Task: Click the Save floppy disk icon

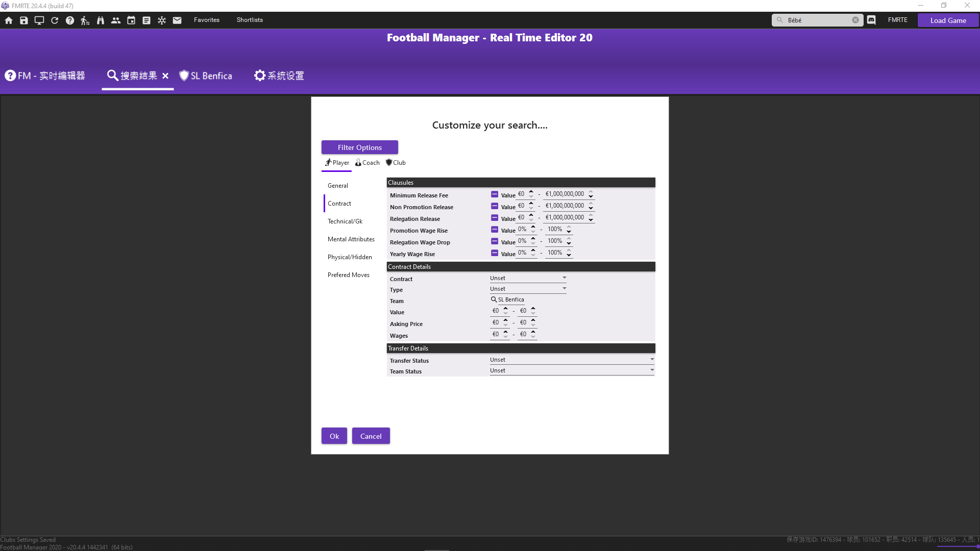Action: 24,20
